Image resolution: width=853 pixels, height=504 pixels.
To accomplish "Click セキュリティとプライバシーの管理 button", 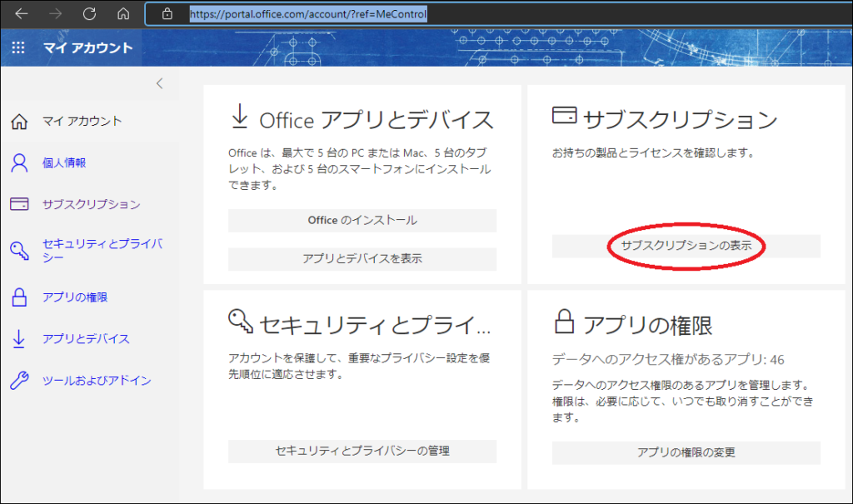I will click(x=362, y=452).
